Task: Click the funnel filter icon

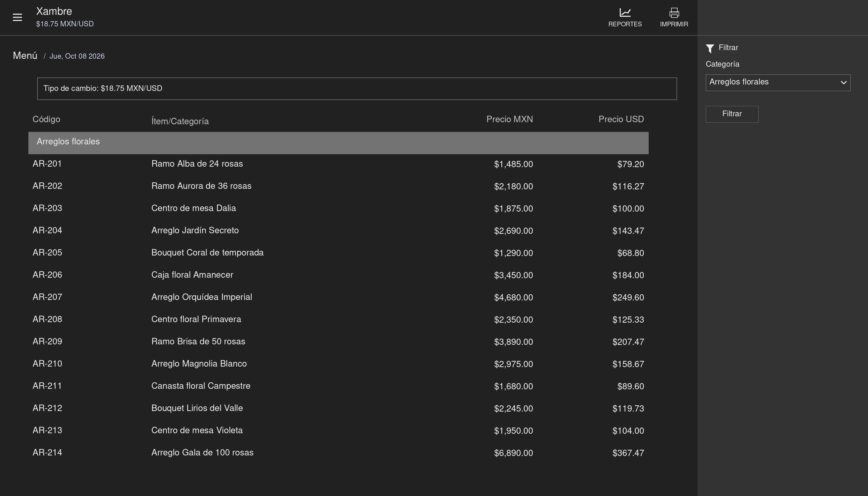Action: pyautogui.click(x=710, y=48)
